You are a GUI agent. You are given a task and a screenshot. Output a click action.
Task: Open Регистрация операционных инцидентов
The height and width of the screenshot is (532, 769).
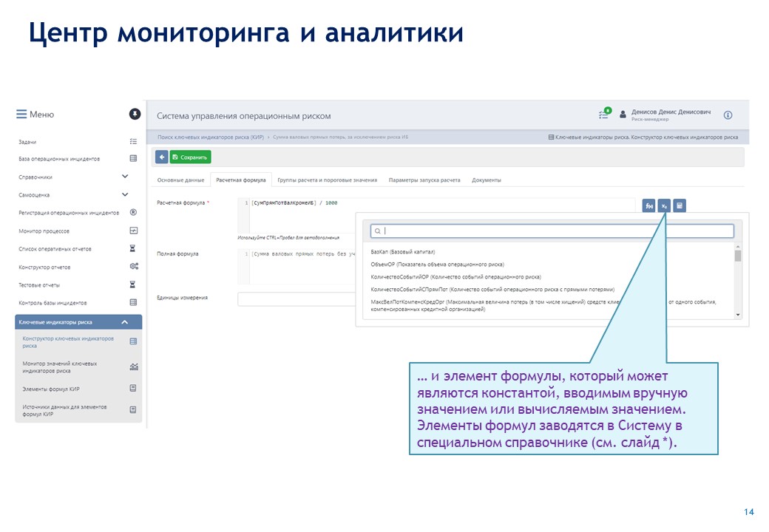click(69, 213)
